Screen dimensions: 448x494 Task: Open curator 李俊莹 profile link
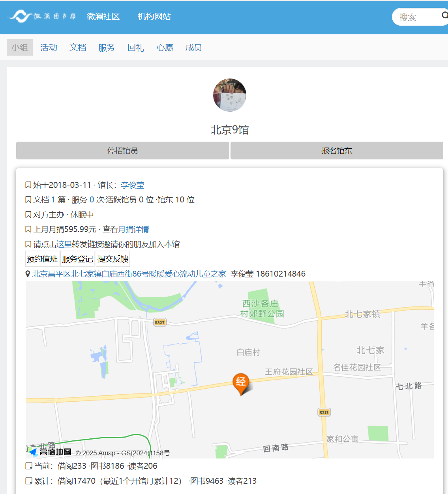[x=132, y=185]
